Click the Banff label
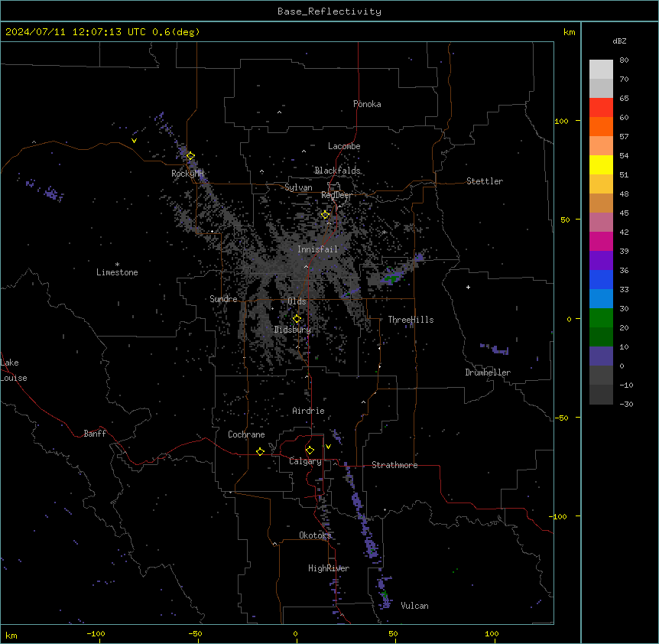Image resolution: width=659 pixels, height=644 pixels. click(x=95, y=434)
